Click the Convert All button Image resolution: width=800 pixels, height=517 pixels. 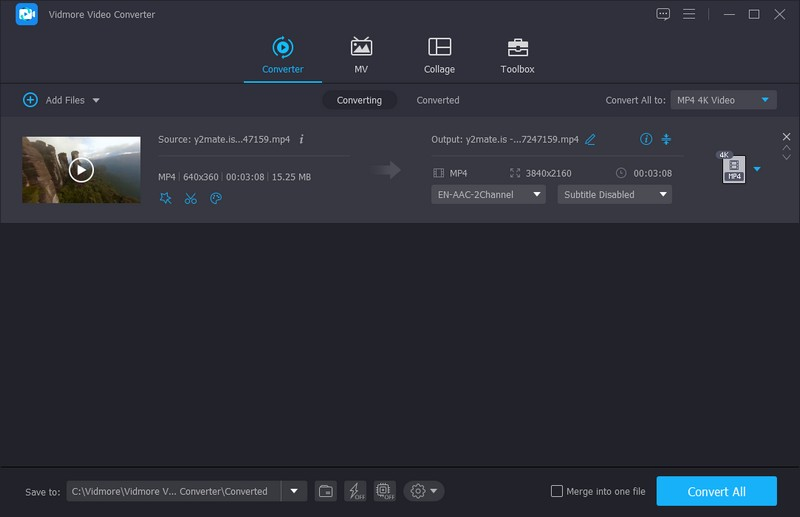point(716,491)
